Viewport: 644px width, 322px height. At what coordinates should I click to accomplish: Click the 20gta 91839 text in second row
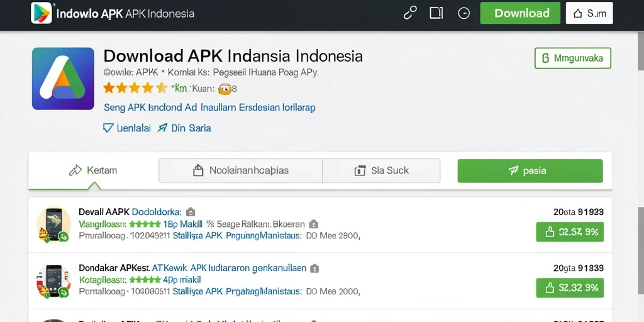pyautogui.click(x=579, y=268)
